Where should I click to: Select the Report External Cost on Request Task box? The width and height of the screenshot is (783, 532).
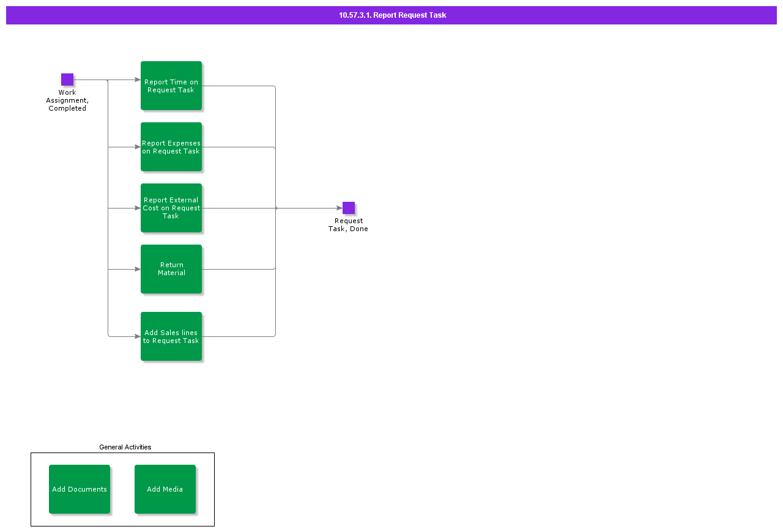click(171, 208)
